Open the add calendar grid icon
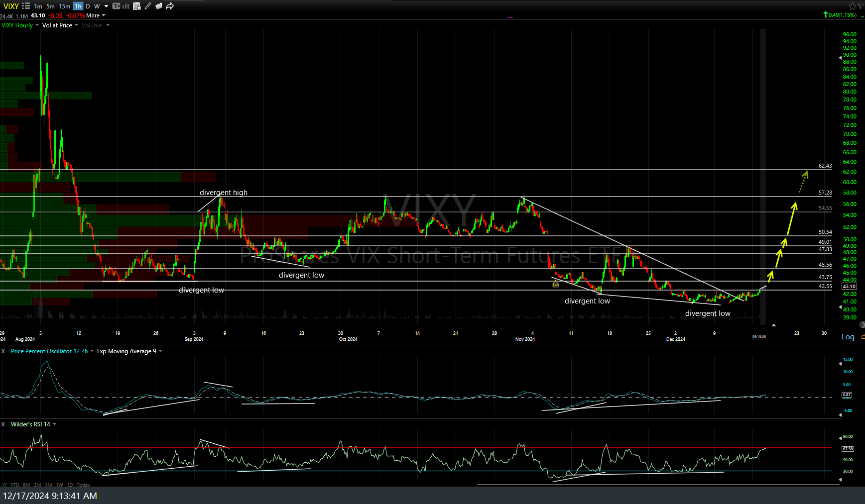 [x=137, y=6]
